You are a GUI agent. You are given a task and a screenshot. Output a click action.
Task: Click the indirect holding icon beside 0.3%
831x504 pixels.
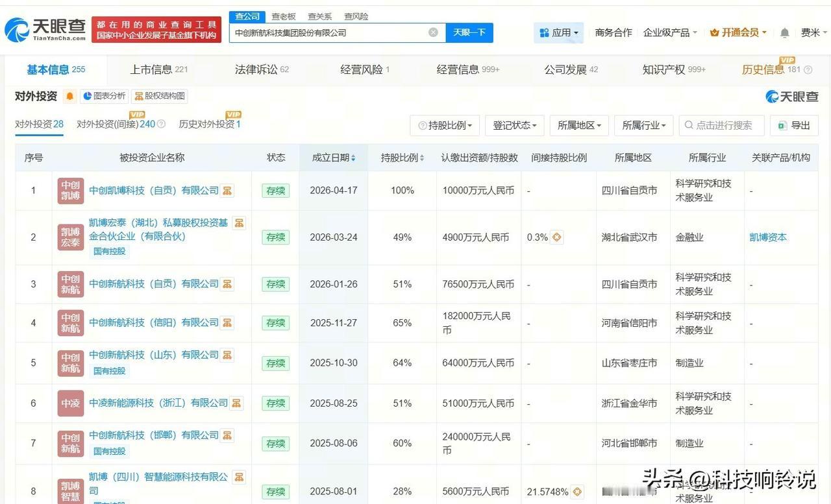556,237
